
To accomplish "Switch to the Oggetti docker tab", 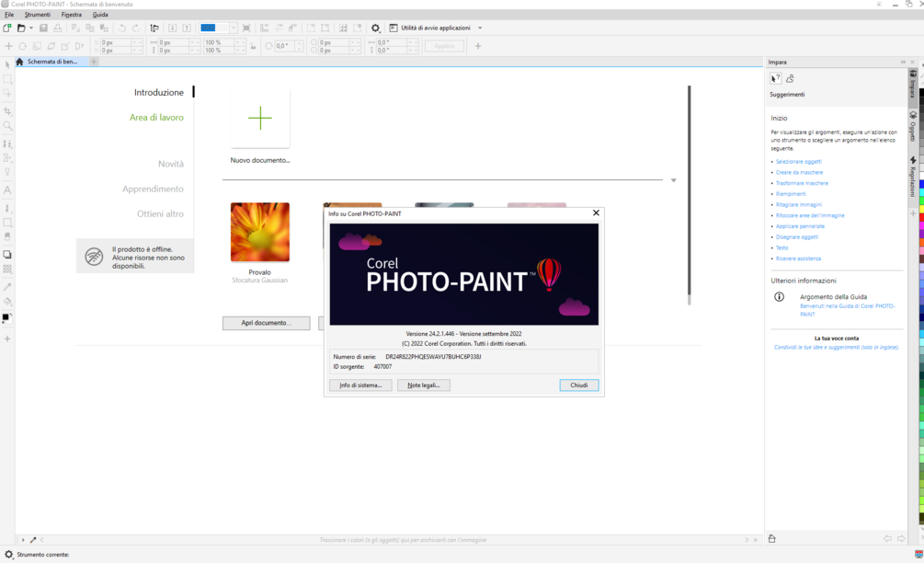I will point(913,126).
